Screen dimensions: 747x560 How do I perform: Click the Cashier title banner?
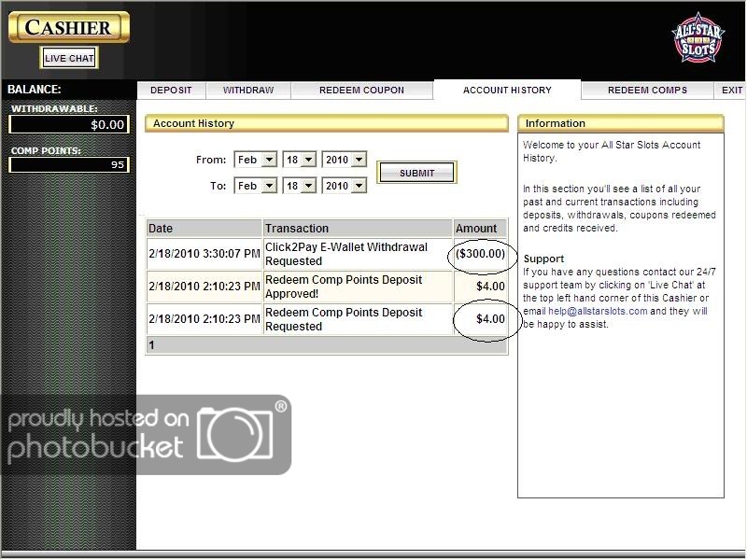68,28
